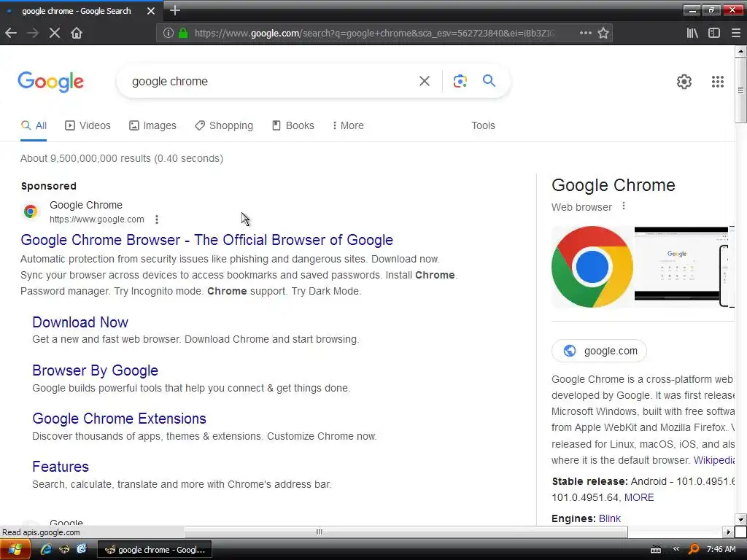Open Google Chrome Browser official link
Image resolution: width=747 pixels, height=560 pixels.
click(x=206, y=240)
